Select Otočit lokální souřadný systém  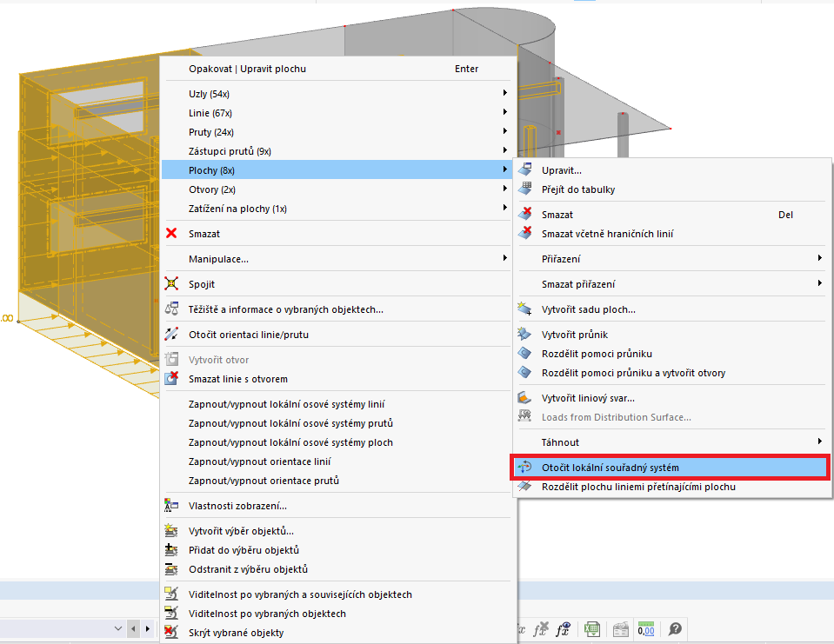pos(609,467)
